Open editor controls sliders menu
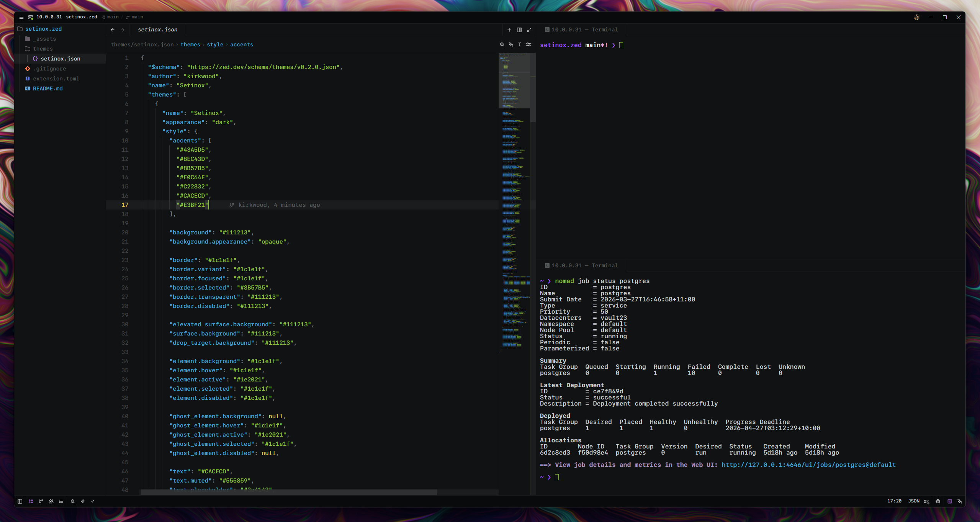The image size is (980, 522). tap(528, 45)
